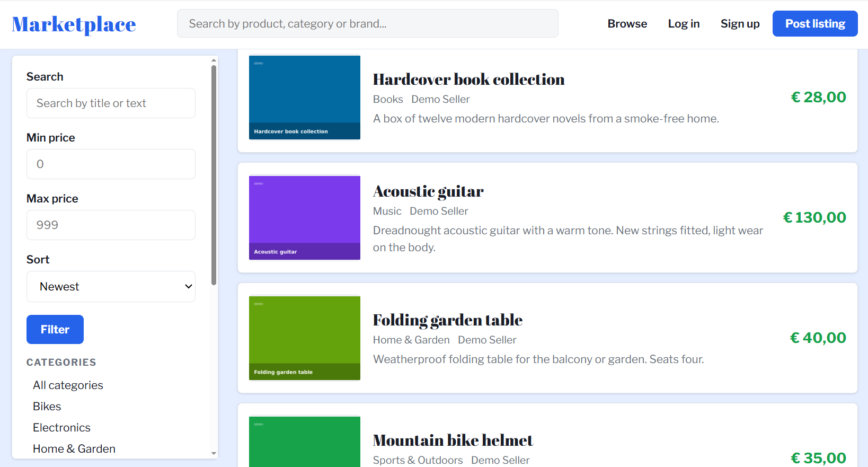
Task: Focus the top product search bar
Action: click(367, 23)
